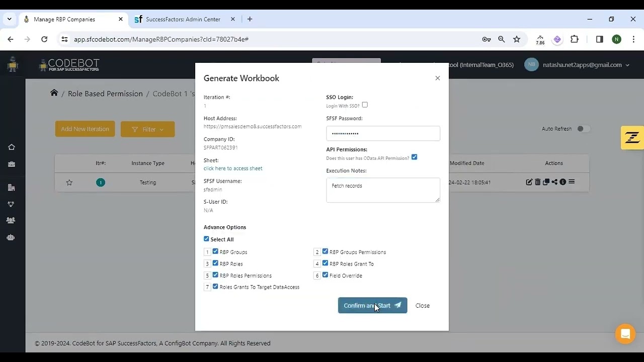The height and width of the screenshot is (362, 644).
Task: Click the site info icon in address bar
Action: pyautogui.click(x=64, y=39)
